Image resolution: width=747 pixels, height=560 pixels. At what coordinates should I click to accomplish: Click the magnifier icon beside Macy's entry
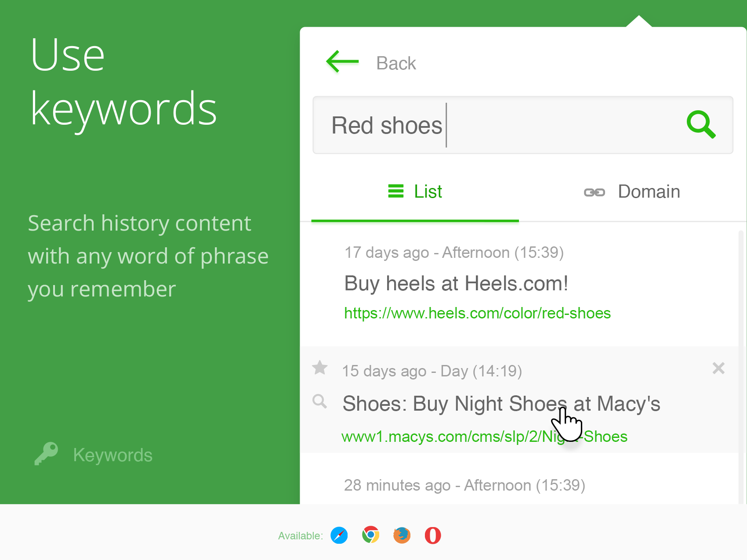[x=319, y=401]
